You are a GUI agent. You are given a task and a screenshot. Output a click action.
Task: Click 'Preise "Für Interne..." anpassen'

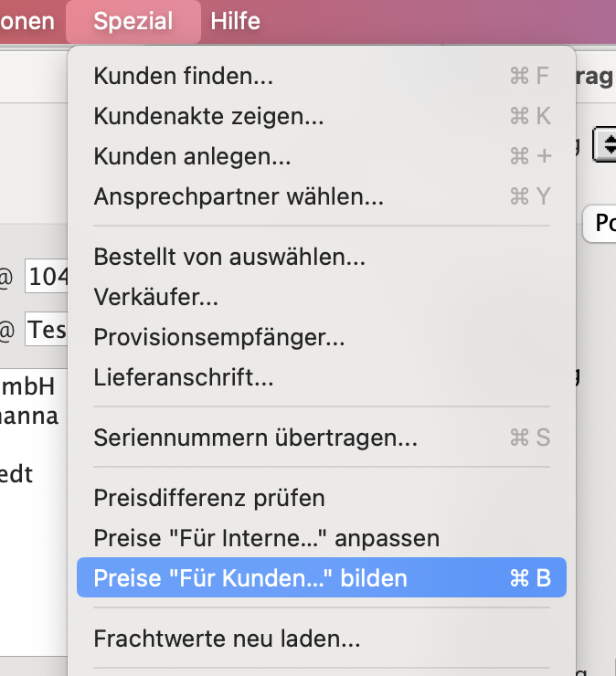pos(266,538)
